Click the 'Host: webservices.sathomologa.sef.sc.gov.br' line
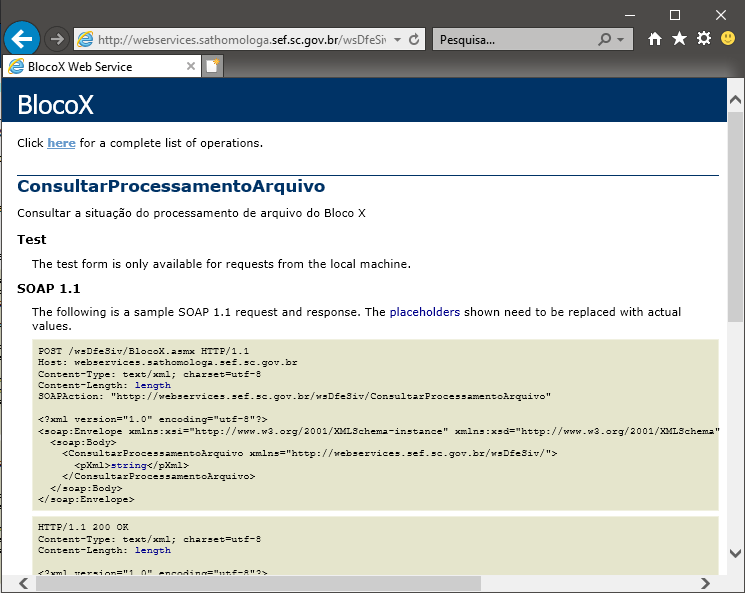 click(168, 363)
